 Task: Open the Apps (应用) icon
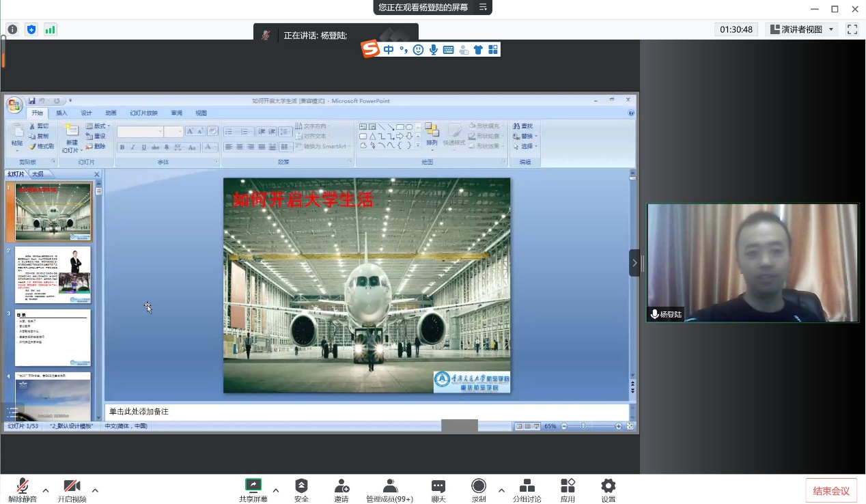(568, 486)
